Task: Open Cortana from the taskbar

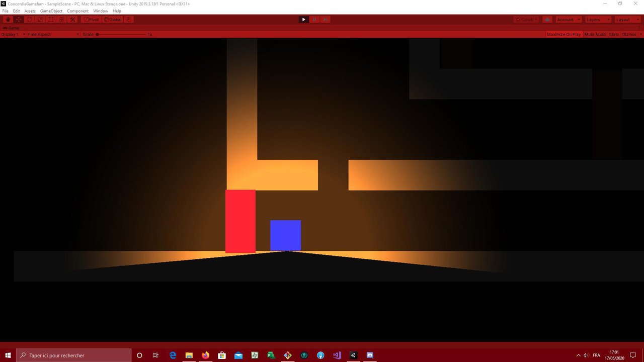Action: click(x=139, y=355)
